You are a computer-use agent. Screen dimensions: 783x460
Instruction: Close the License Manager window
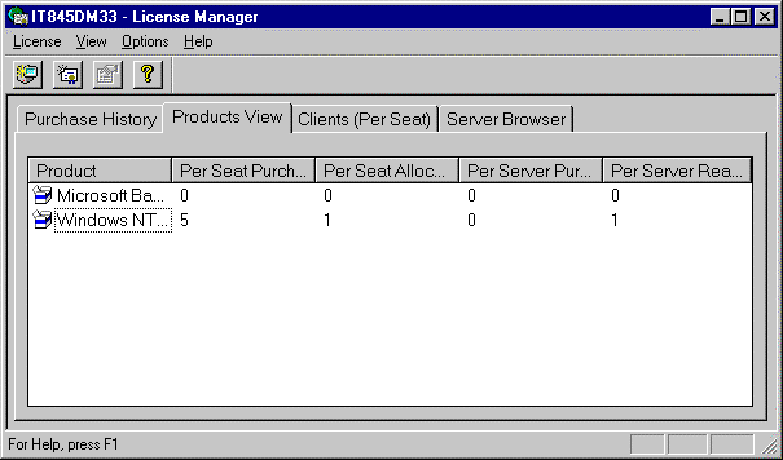[765, 17]
